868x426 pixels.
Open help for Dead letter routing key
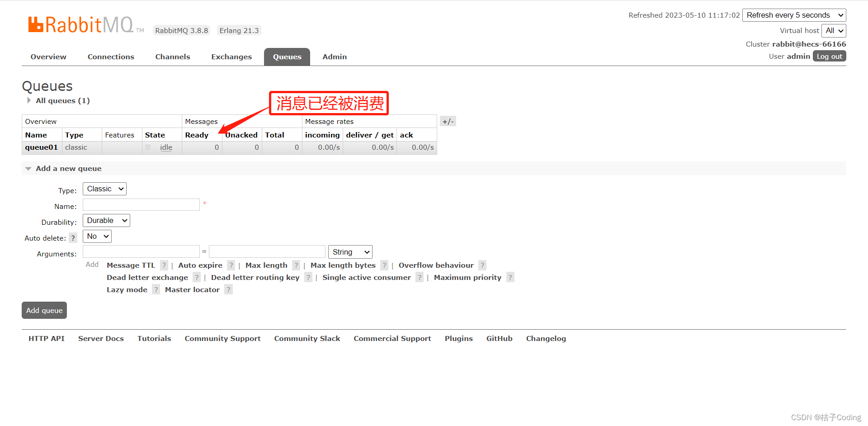coord(308,278)
